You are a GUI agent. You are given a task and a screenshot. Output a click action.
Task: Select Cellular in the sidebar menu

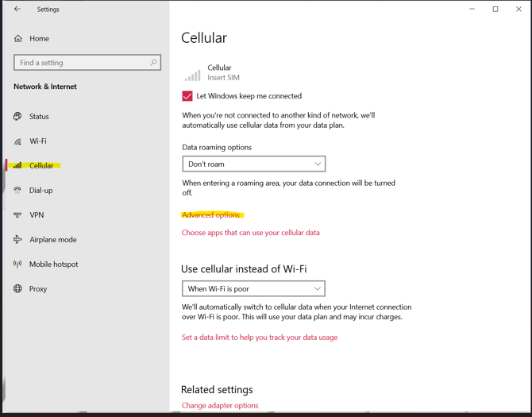[x=41, y=165]
